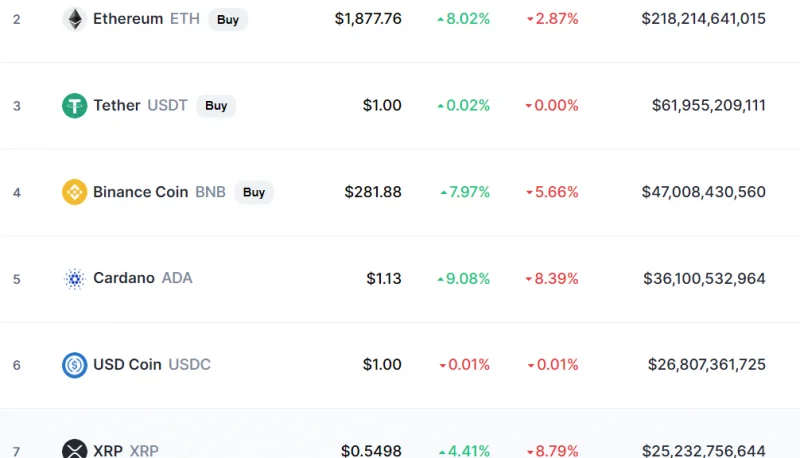
Task: Click the black XRP logo icon
Action: tap(74, 449)
